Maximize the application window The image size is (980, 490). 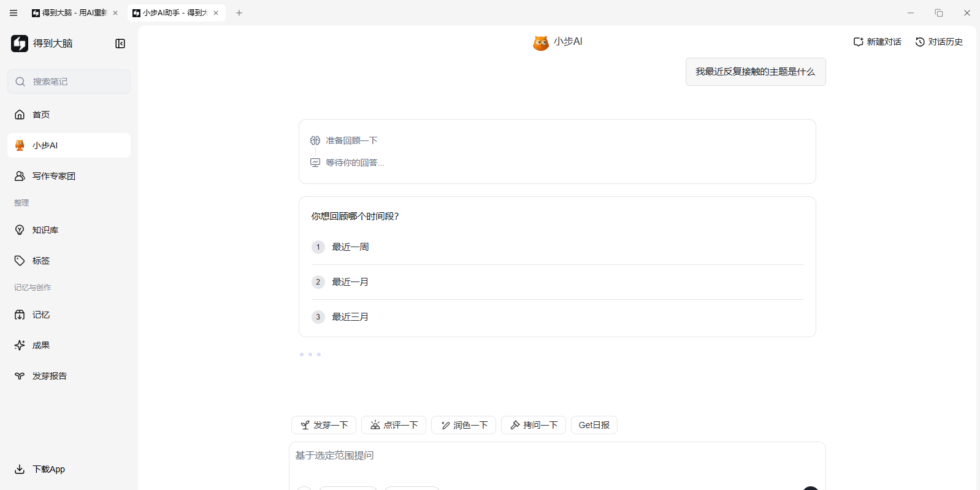click(x=939, y=13)
